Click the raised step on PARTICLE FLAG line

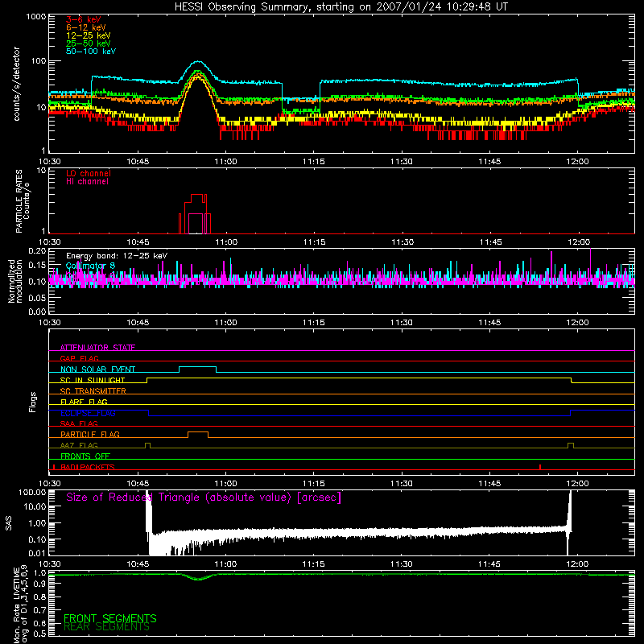(198, 432)
